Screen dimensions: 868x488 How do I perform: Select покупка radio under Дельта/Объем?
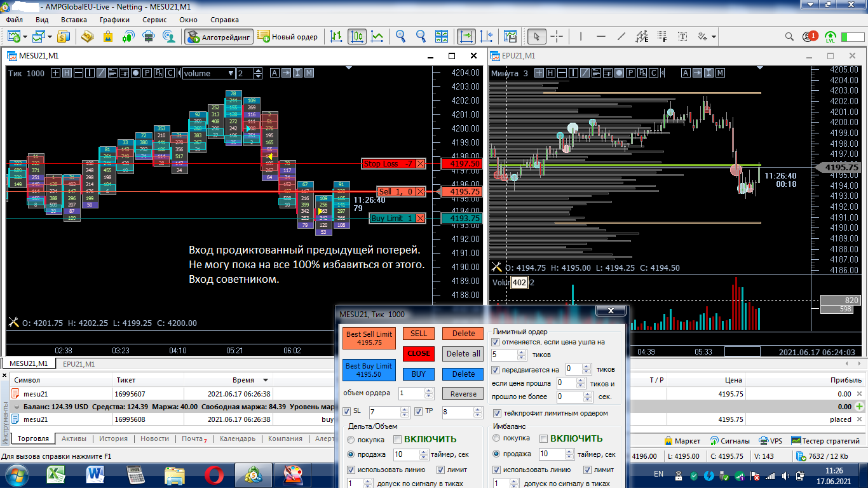point(351,439)
